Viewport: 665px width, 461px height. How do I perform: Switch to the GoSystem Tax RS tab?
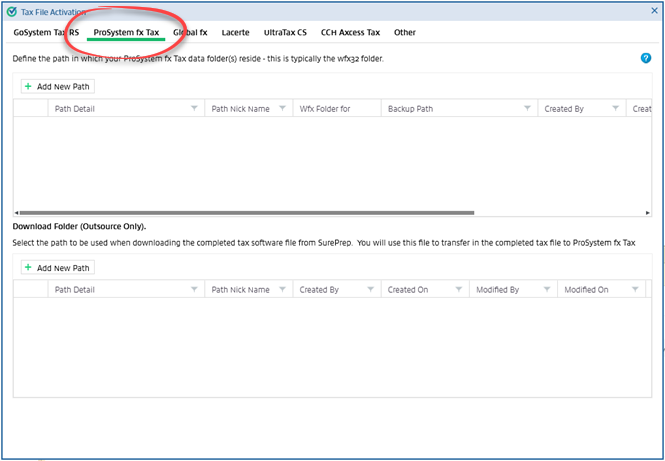pyautogui.click(x=46, y=33)
